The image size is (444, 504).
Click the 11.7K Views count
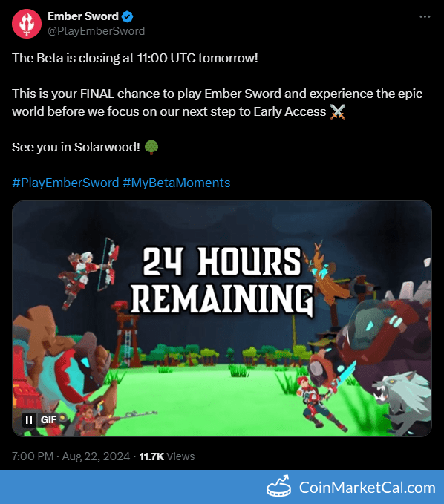click(167, 456)
